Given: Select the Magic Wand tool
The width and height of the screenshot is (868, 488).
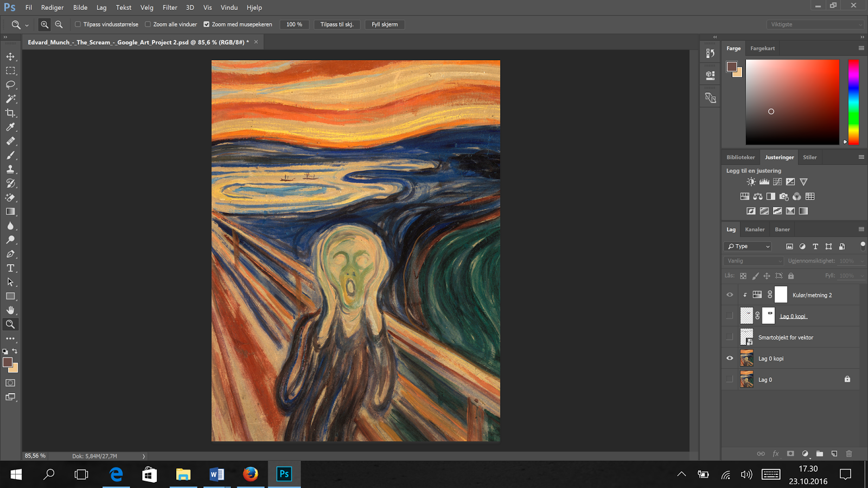Looking at the screenshot, I should [x=10, y=99].
